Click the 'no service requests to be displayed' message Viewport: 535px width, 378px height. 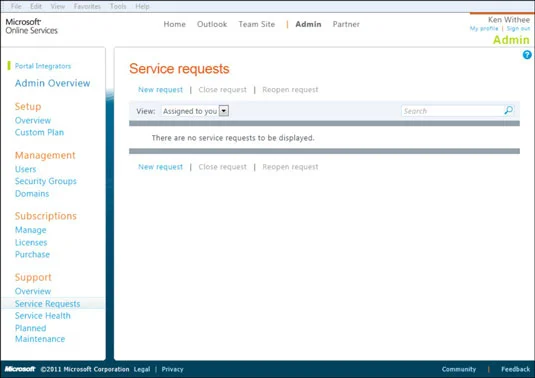pos(233,138)
